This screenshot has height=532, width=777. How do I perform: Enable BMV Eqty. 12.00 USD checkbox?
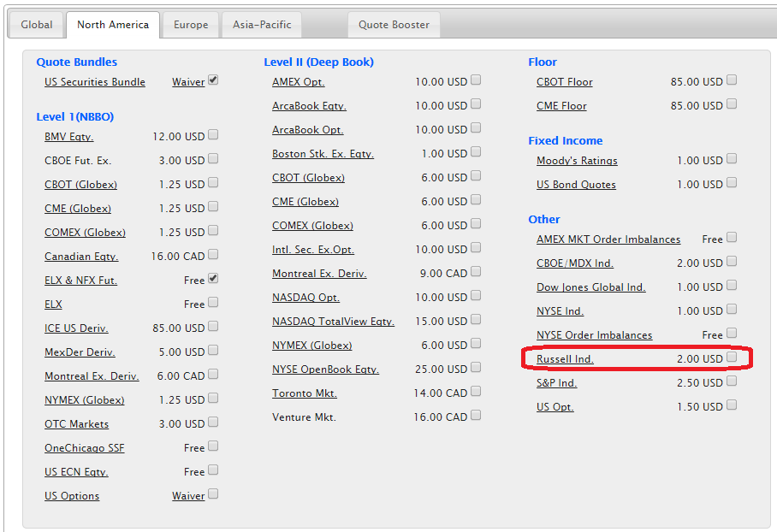pos(213,134)
